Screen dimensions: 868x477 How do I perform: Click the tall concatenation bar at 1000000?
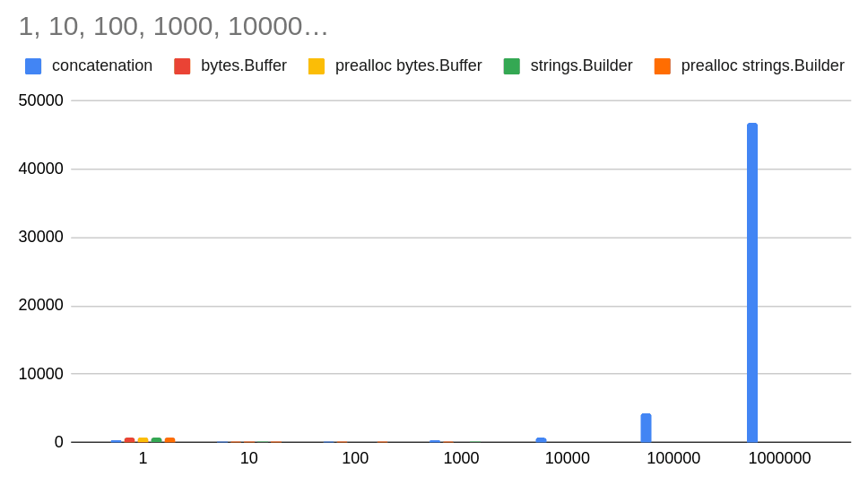tap(752, 282)
